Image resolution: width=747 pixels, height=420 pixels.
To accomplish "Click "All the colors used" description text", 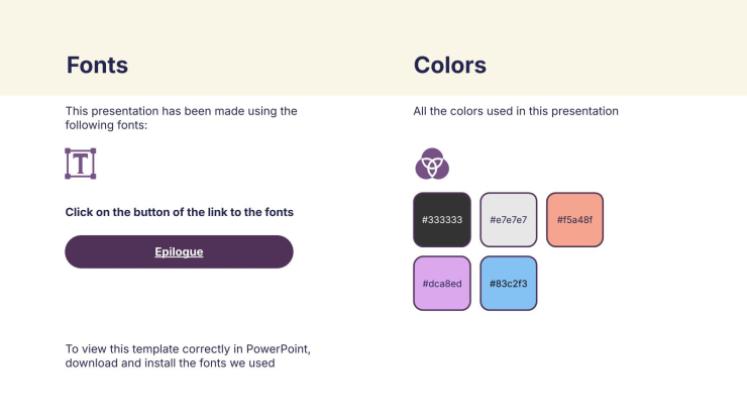I will [516, 111].
